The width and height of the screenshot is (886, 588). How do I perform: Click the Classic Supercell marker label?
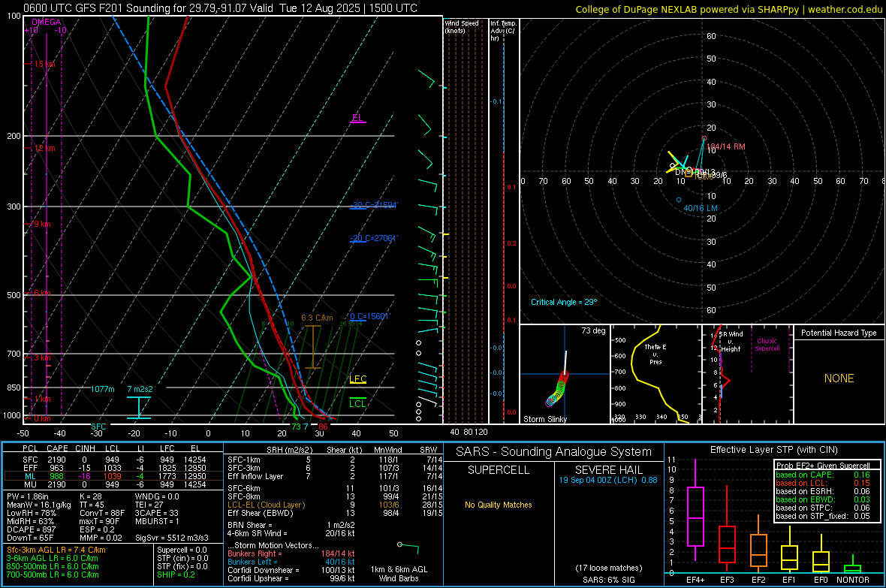click(x=767, y=345)
